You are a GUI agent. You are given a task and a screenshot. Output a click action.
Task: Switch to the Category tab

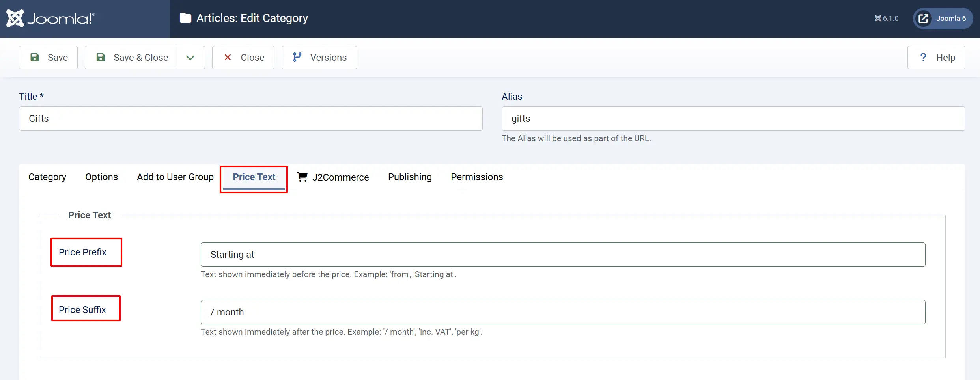point(47,177)
